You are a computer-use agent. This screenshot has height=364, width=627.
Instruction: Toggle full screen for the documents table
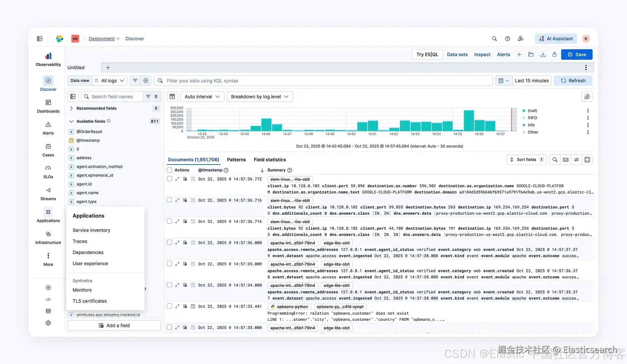point(588,160)
